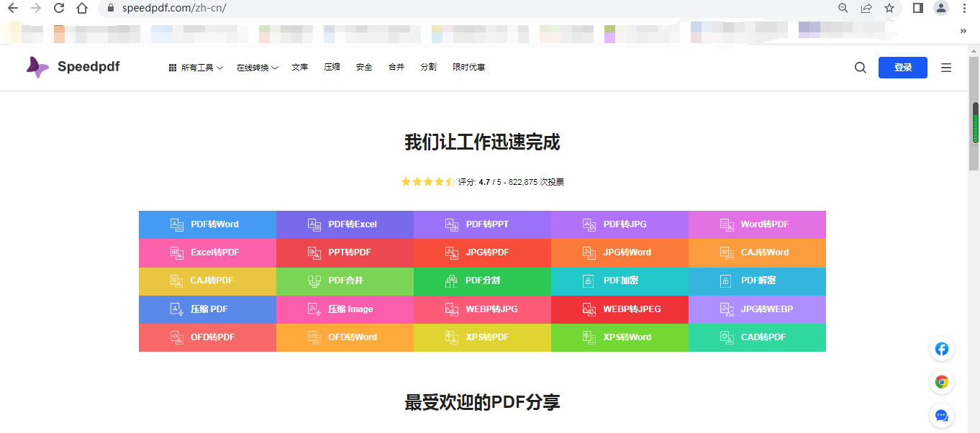Click the OFD转PDF tile
Viewport: 980px width, 433px height.
pos(207,337)
